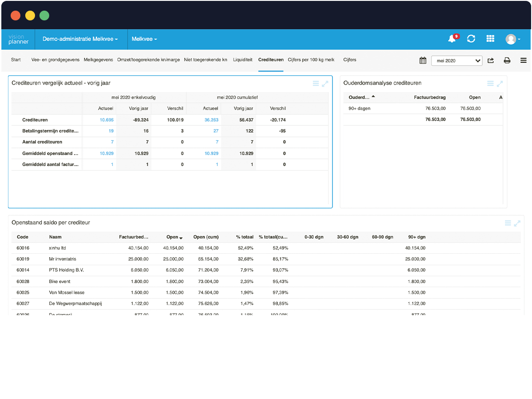This screenshot has width=532, height=399.
Task: Click the Open (cum) column header
Action: [206, 237]
